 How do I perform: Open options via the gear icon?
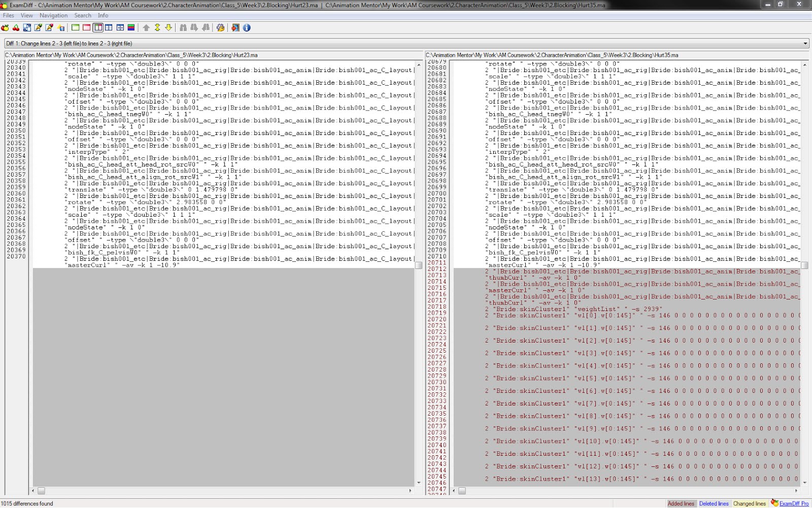[221, 28]
